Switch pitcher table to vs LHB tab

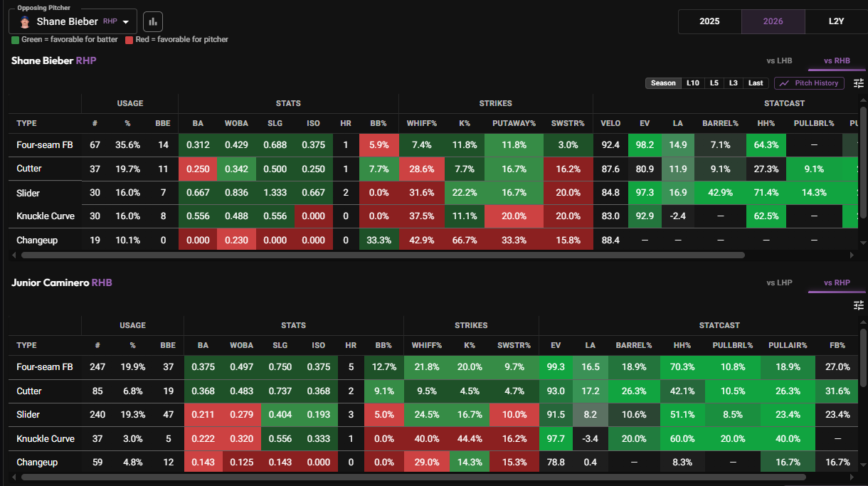779,61
